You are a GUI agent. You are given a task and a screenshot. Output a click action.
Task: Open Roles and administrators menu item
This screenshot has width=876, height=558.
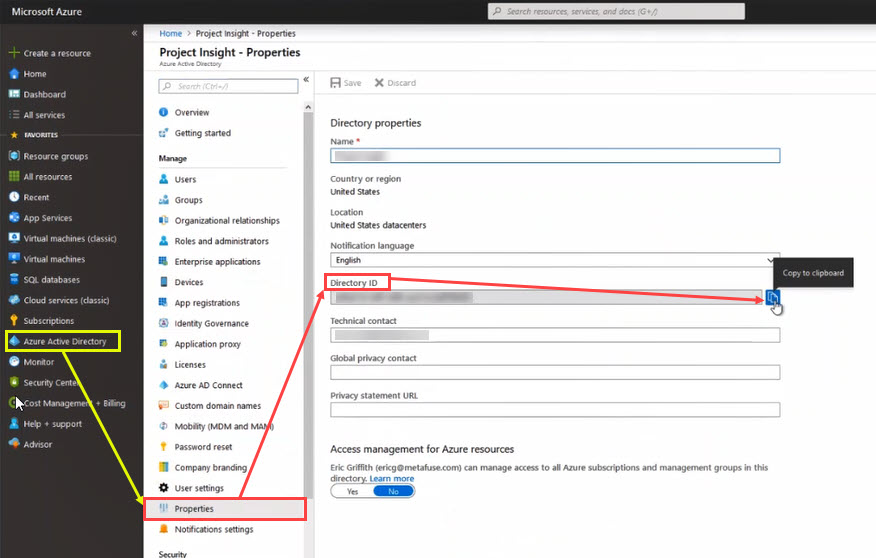click(x=221, y=241)
